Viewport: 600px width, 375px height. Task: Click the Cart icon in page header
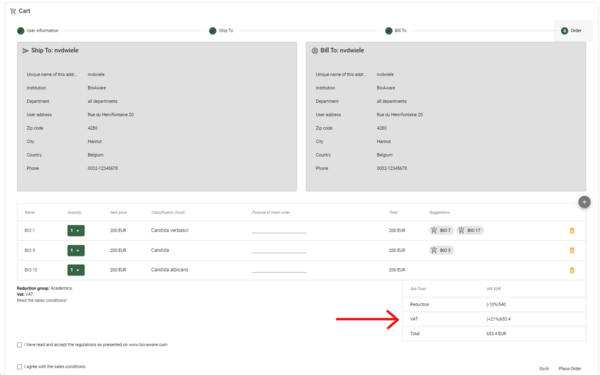click(x=13, y=11)
